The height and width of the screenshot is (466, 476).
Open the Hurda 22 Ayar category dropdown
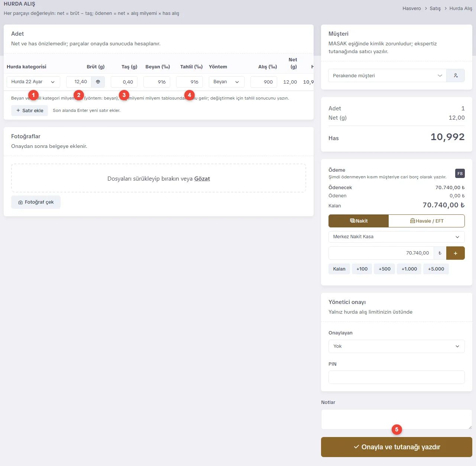tap(33, 82)
